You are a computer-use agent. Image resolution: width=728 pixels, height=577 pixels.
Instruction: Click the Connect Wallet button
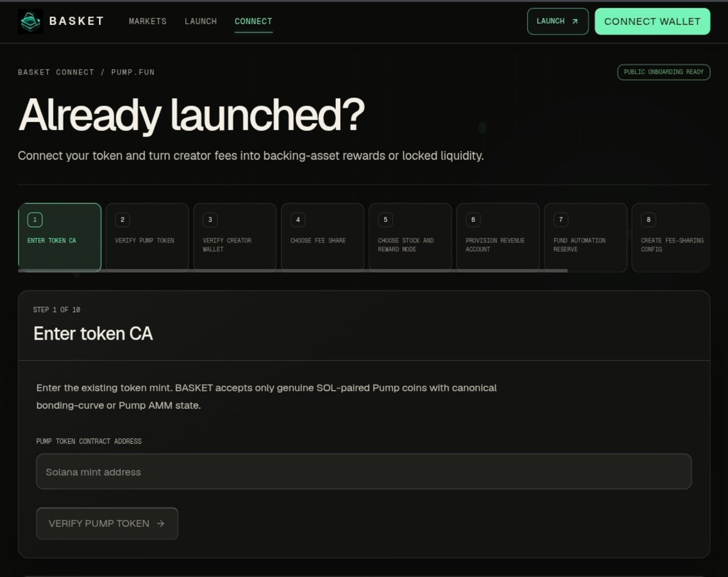pyautogui.click(x=652, y=21)
